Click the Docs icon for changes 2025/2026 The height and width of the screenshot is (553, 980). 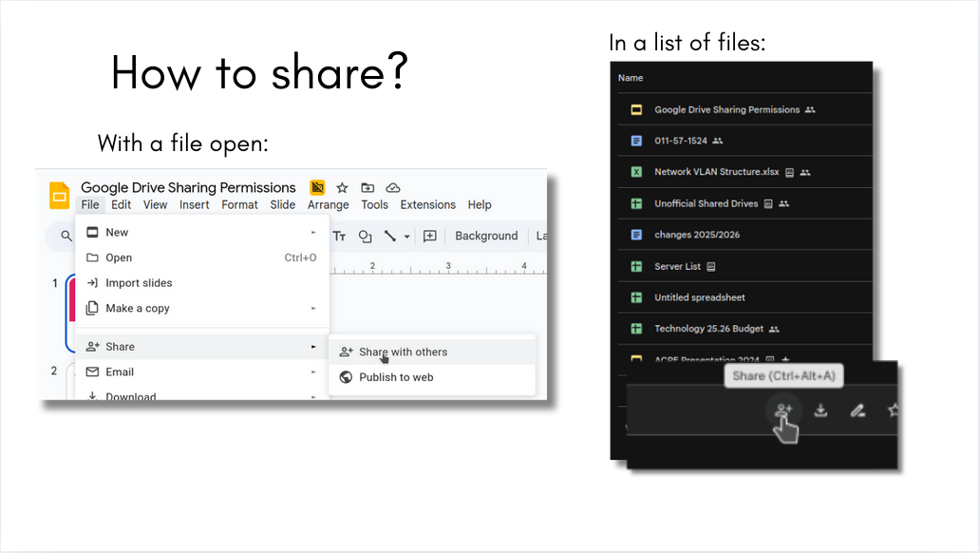click(636, 235)
